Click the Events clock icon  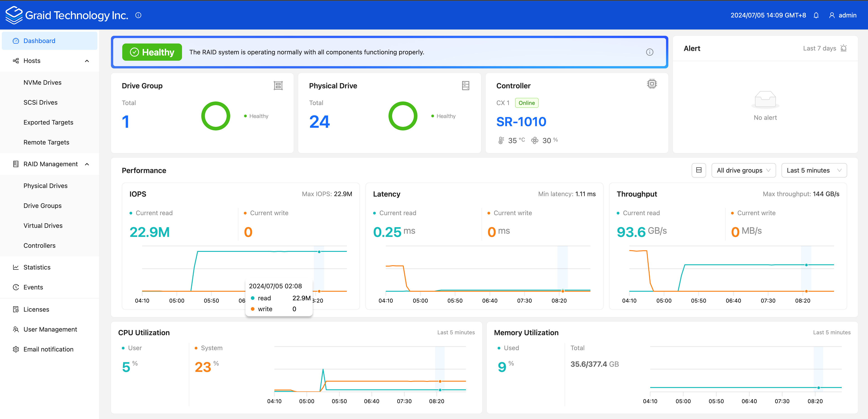(16, 287)
